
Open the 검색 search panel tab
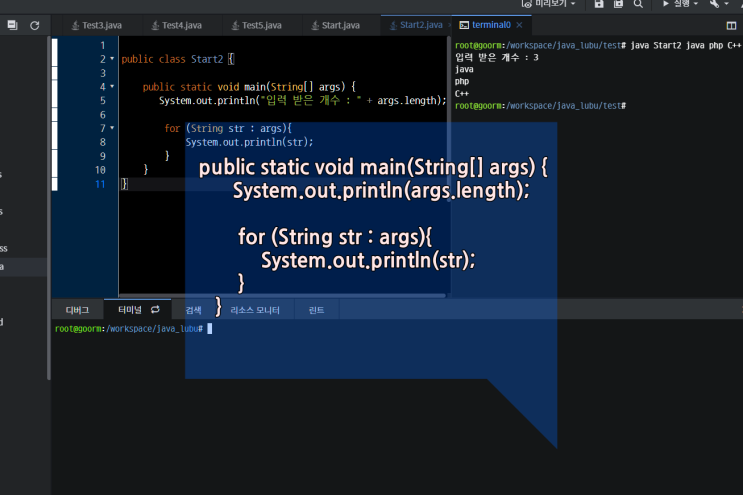click(x=193, y=310)
